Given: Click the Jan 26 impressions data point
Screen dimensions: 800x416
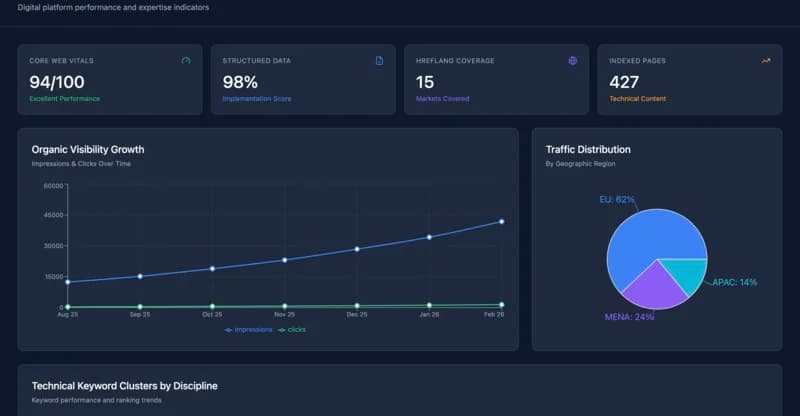Looking at the screenshot, I should point(429,237).
